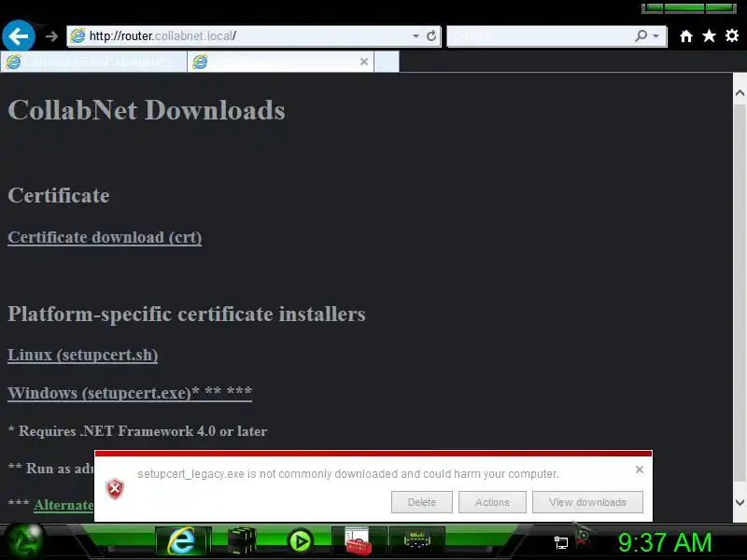
Task: Open Actions in the download warning
Action: click(x=492, y=502)
